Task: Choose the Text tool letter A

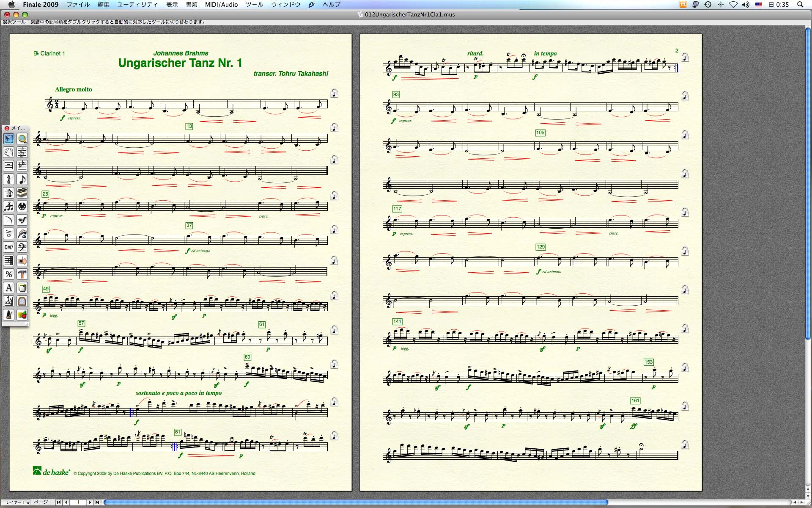Action: pyautogui.click(x=9, y=288)
